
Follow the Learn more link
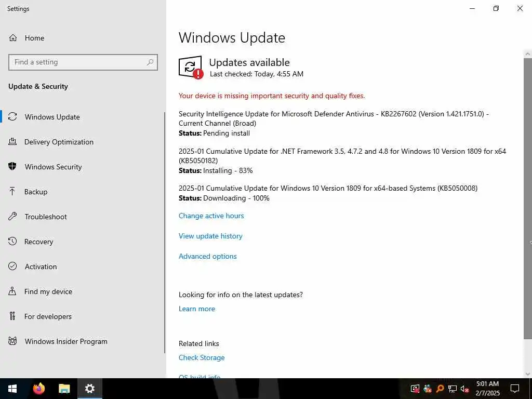(197, 309)
